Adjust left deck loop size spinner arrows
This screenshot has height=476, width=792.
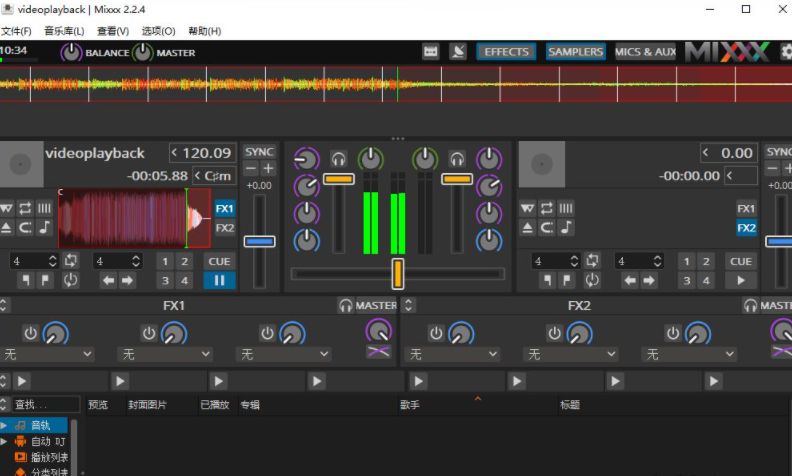pyautogui.click(x=53, y=261)
